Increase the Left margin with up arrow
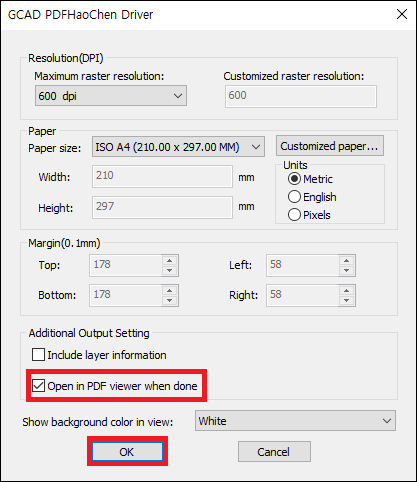This screenshot has width=417, height=482. click(x=347, y=261)
